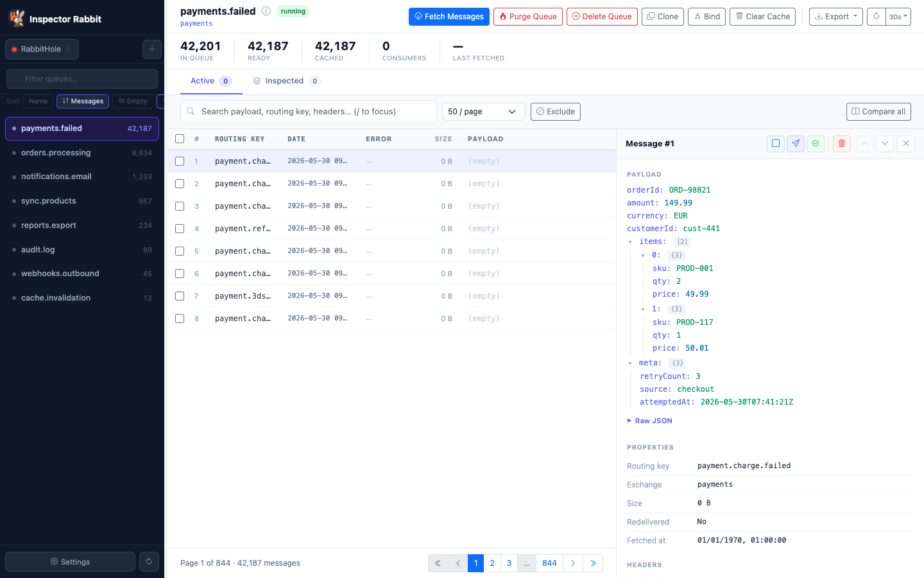
Task: Check the box for message row 3
Action: [180, 206]
